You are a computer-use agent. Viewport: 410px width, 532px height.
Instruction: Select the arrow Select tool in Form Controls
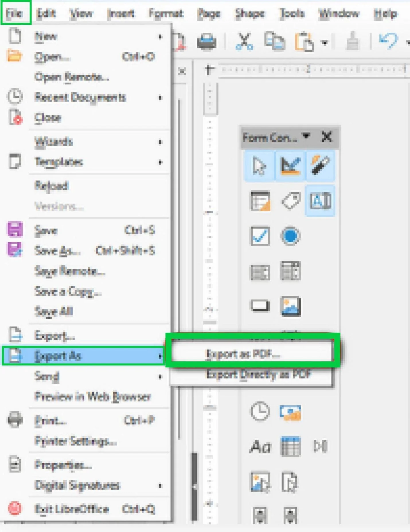coord(259,166)
